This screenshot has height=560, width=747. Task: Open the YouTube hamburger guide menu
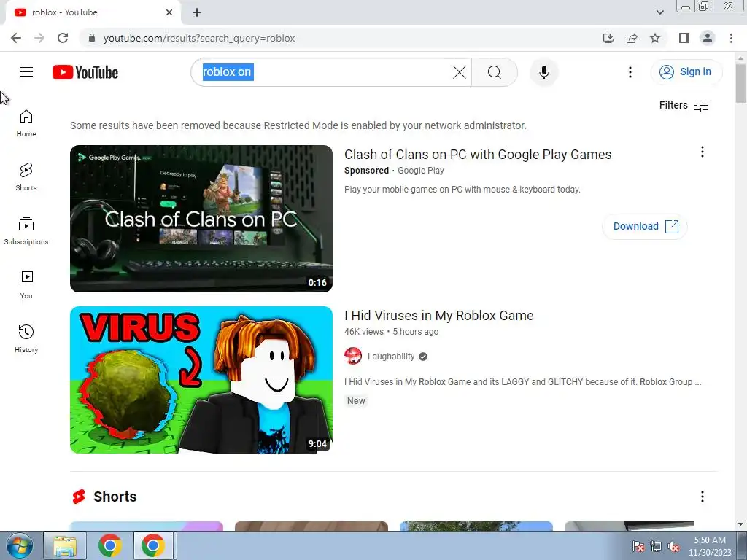click(x=26, y=72)
